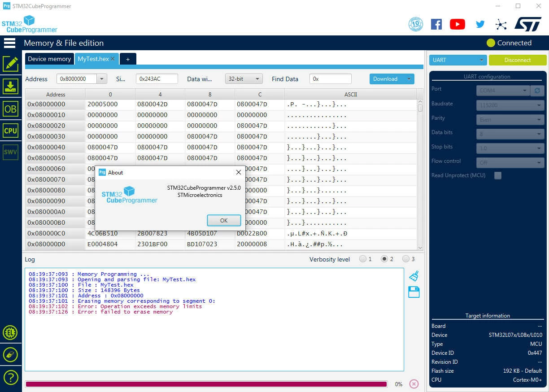Open the Data bits dropdown
Screen dimensions: 549x392
510,134
